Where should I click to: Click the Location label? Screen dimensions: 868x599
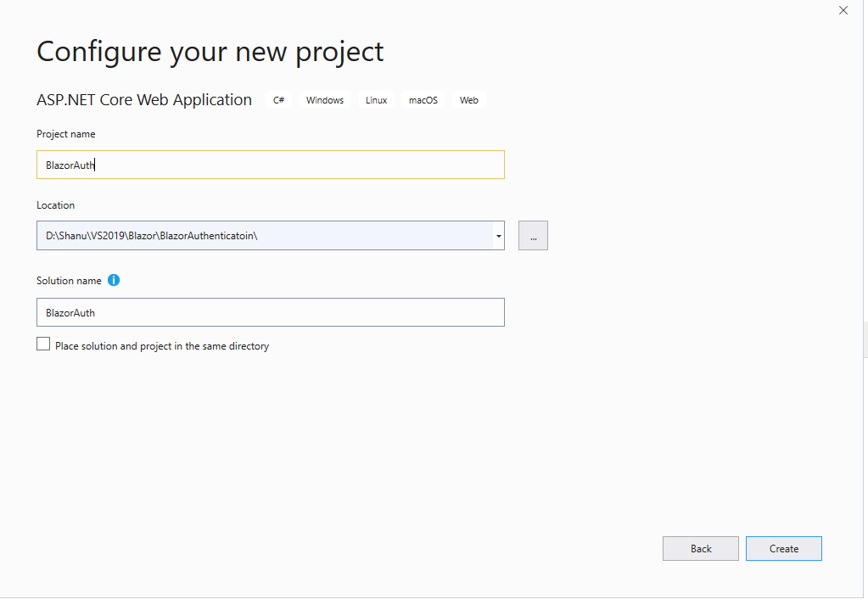point(55,204)
